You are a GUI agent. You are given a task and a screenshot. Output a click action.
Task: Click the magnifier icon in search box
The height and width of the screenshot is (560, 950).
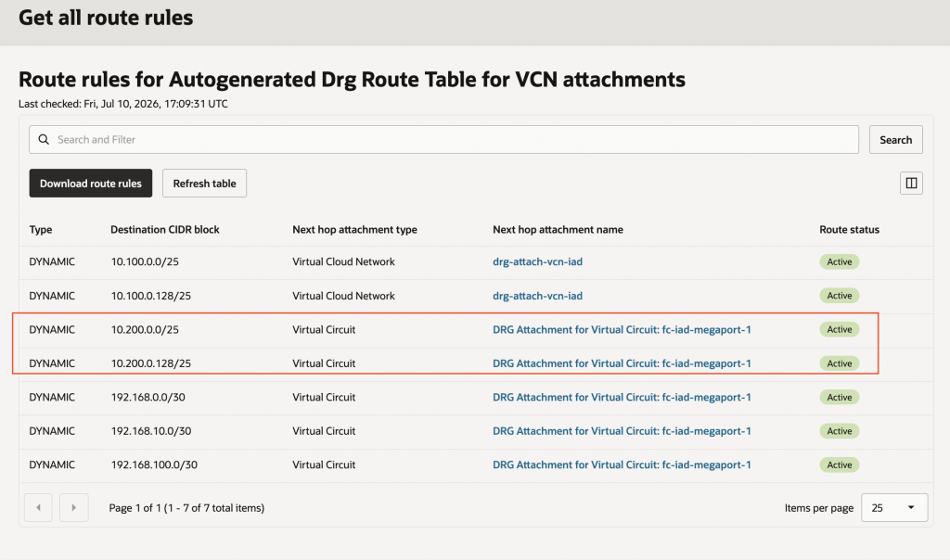tap(44, 139)
